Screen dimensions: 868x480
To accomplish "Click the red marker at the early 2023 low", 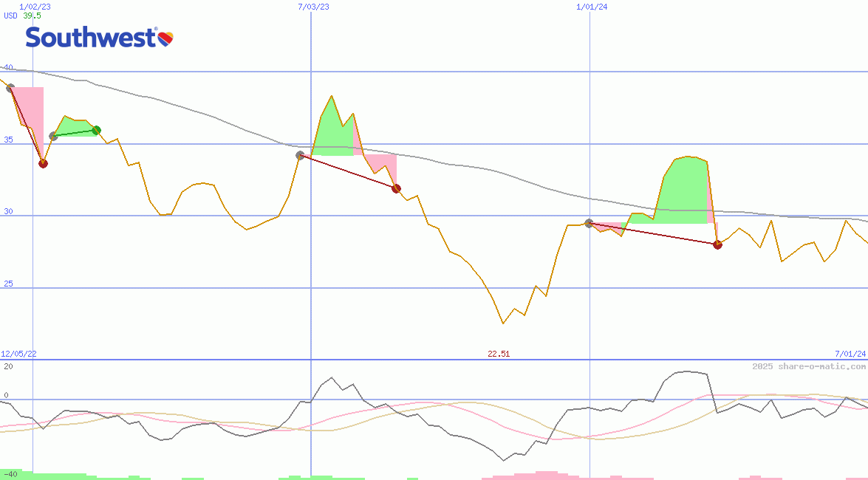I will (43, 163).
